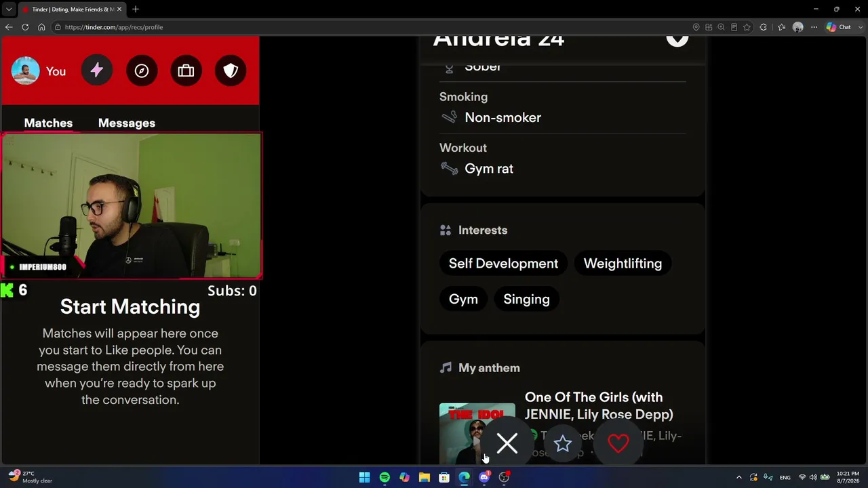Open File Explorer from the taskbar
Screen dimensions: 868x488
coord(425,477)
